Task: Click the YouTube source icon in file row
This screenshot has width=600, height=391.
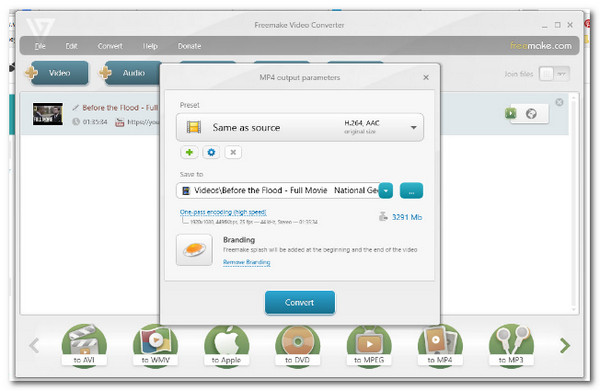Action: [120, 122]
